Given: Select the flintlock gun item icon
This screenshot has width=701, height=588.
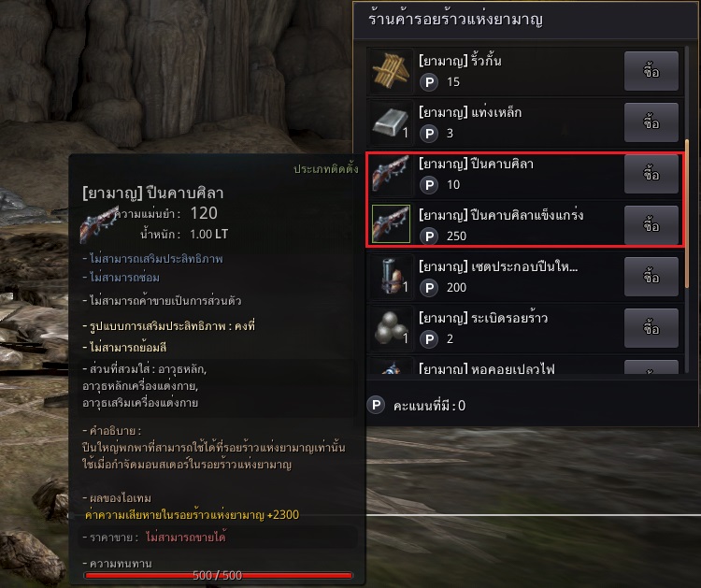Looking at the screenshot, I should point(391,173).
